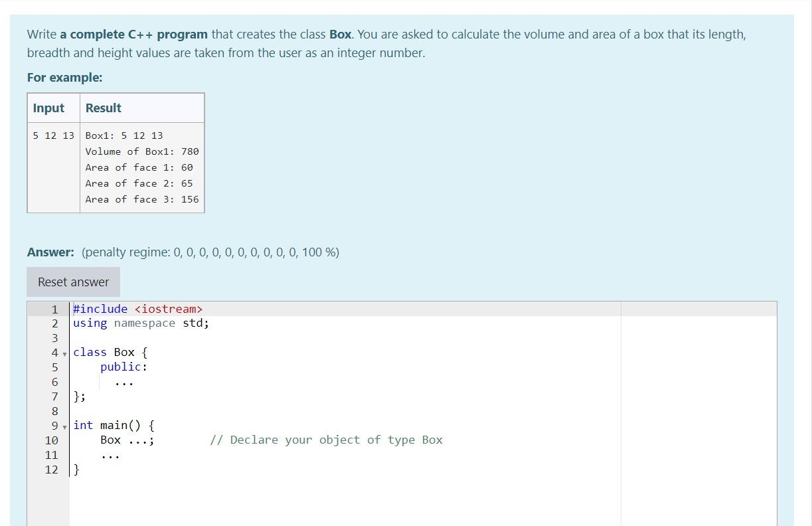
Task: Click the closing }; on line 7
Action: (x=78, y=396)
